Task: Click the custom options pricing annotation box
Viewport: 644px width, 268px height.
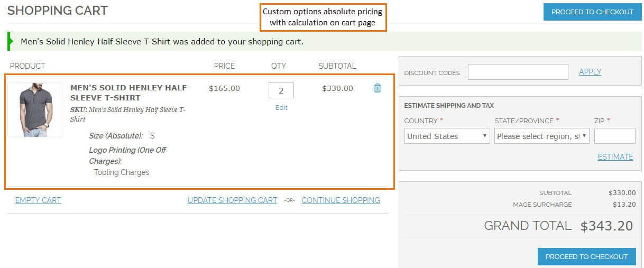Action: coord(323,17)
